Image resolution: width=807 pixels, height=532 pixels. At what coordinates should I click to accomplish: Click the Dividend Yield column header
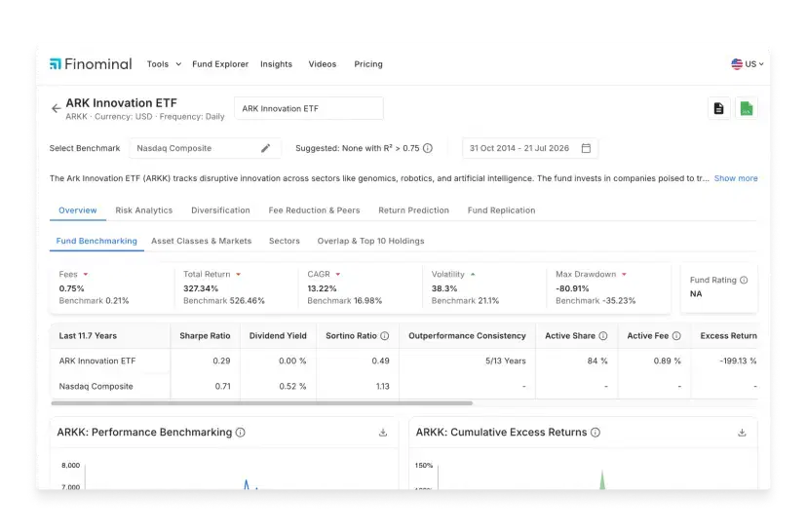[278, 336]
